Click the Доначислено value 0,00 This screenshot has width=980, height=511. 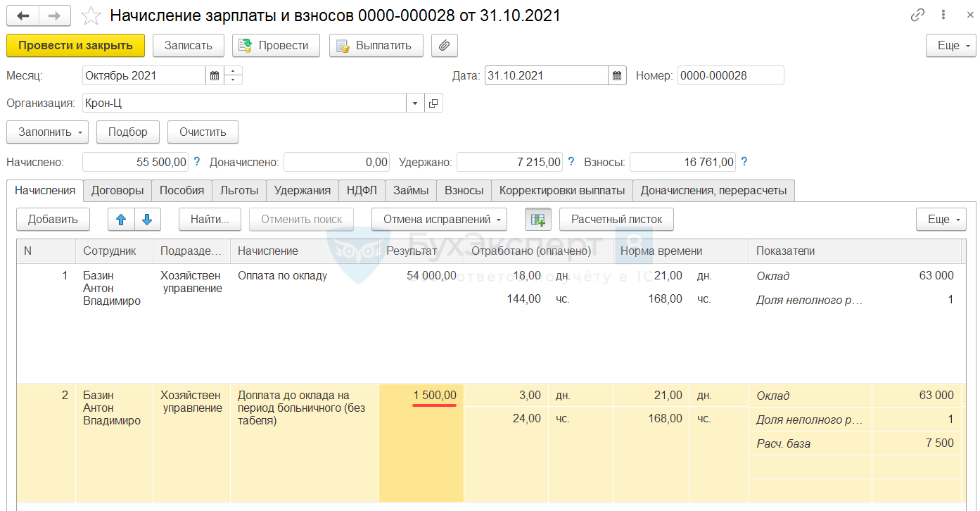click(336, 163)
